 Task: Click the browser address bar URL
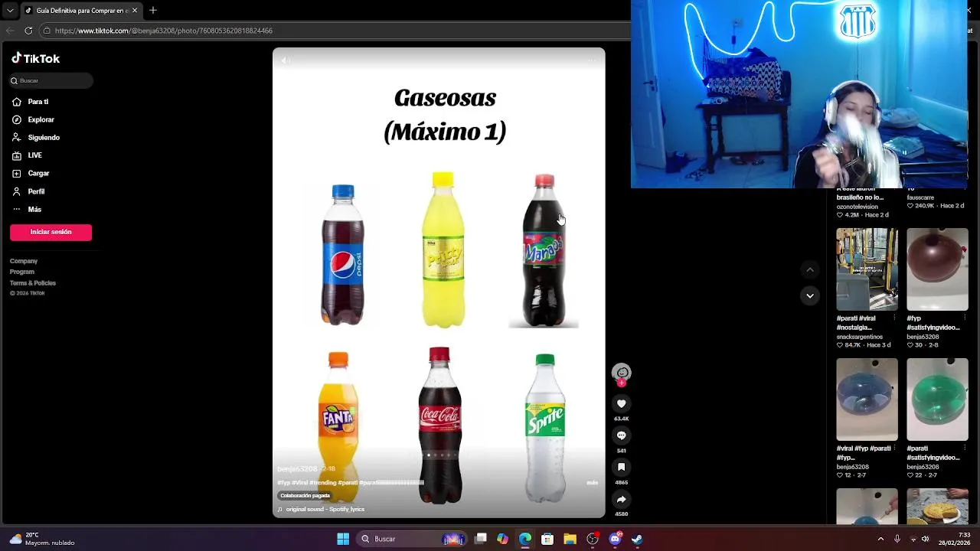click(164, 31)
